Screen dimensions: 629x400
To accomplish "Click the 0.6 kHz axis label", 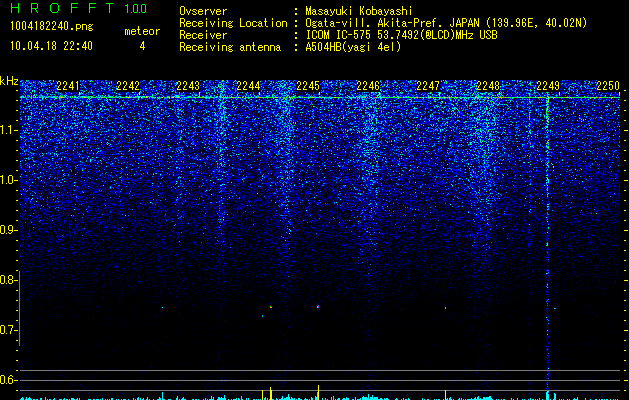I will pos(7,380).
